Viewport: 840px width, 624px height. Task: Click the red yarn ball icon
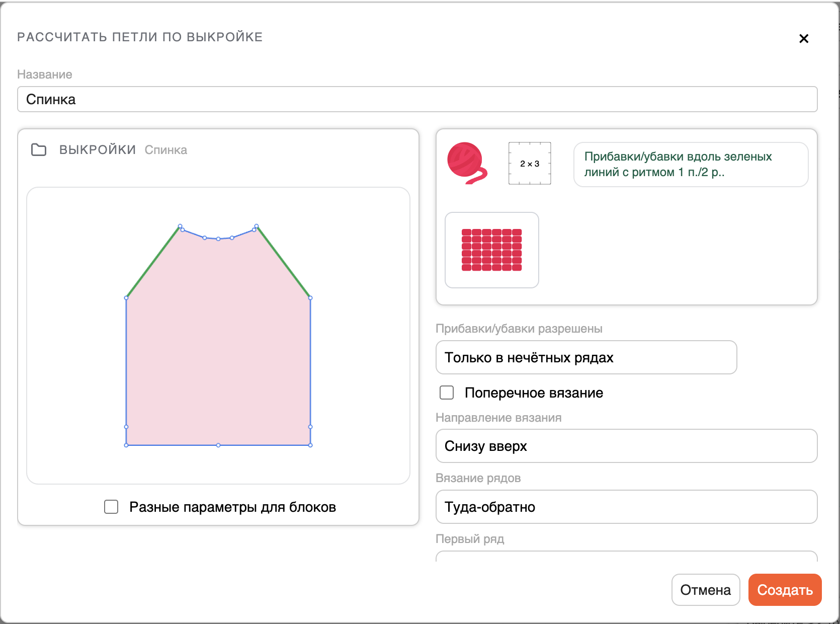(x=466, y=163)
